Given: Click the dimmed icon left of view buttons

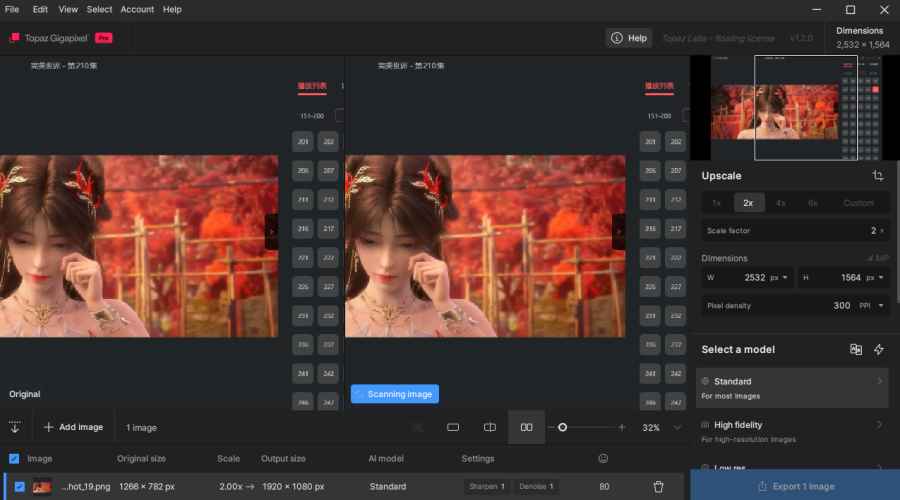Looking at the screenshot, I should [x=418, y=427].
